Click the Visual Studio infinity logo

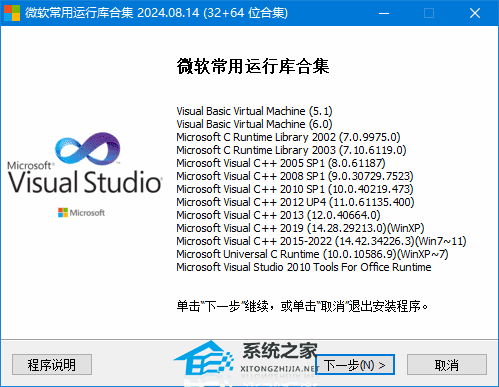click(x=87, y=148)
